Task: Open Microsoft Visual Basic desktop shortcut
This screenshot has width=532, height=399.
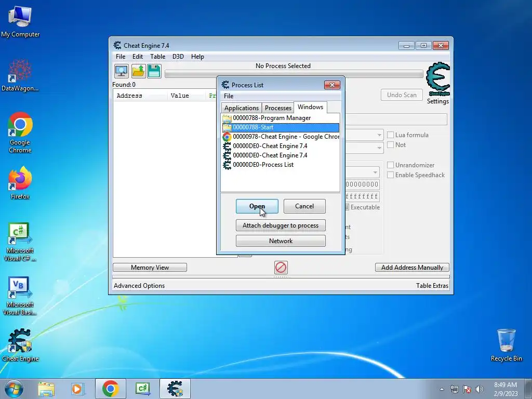Action: [20, 296]
